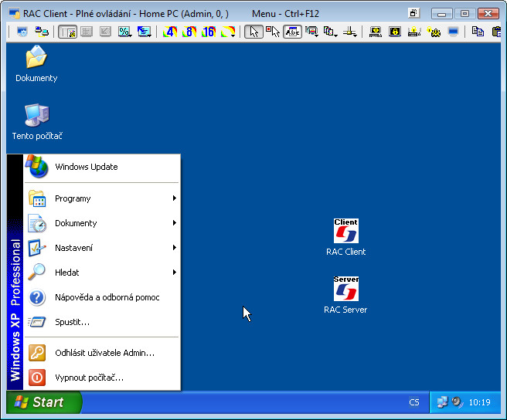Click the red Vypnout power icon

pos(37,378)
